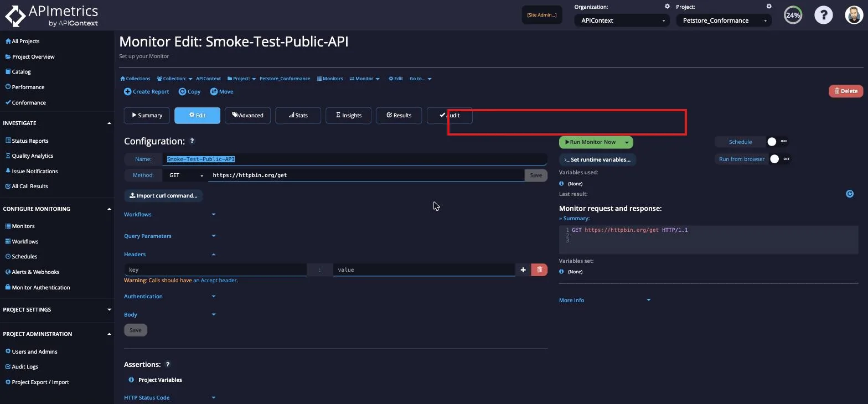The height and width of the screenshot is (404, 868).
Task: Click the monitor Name input field
Action: [354, 159]
